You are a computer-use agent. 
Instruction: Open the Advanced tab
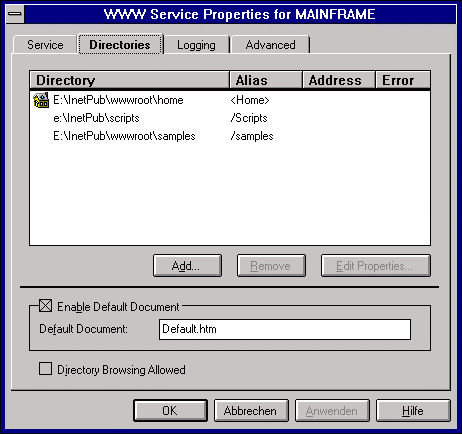click(x=270, y=45)
